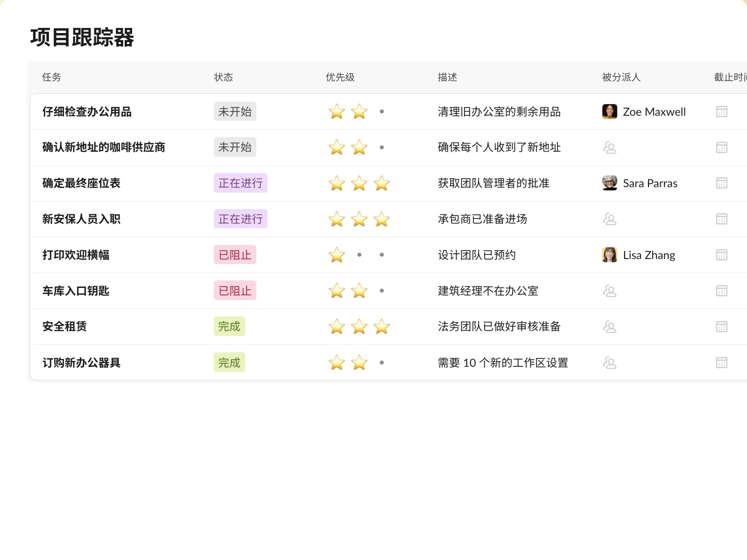
Task: Open 未开始 status tag for 仔细检查办公用品
Action: pos(235,112)
